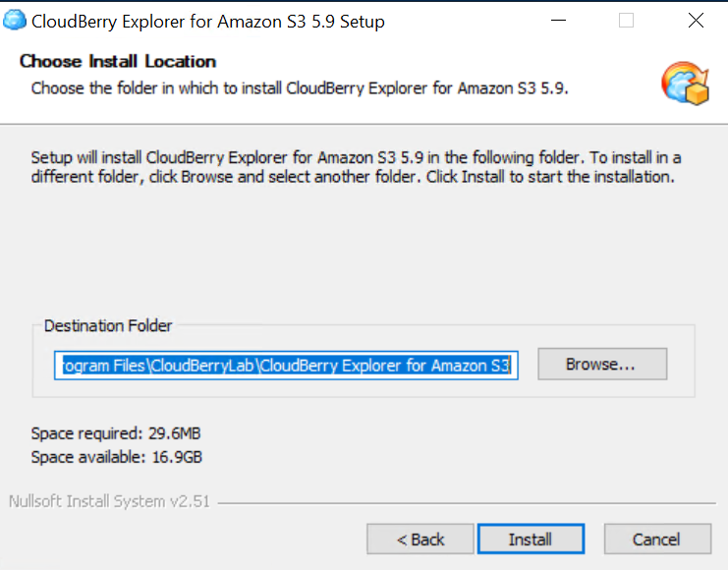Click the disabled maximize window button

tap(626, 21)
